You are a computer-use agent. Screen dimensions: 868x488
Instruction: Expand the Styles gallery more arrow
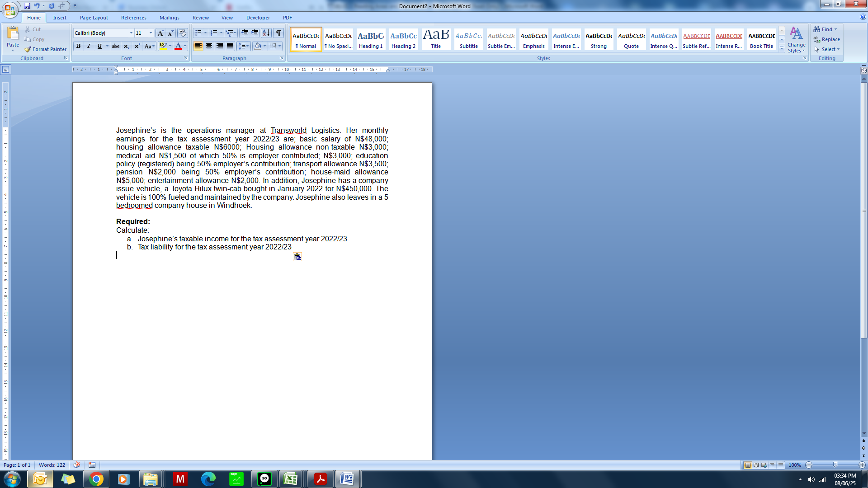[782, 48]
